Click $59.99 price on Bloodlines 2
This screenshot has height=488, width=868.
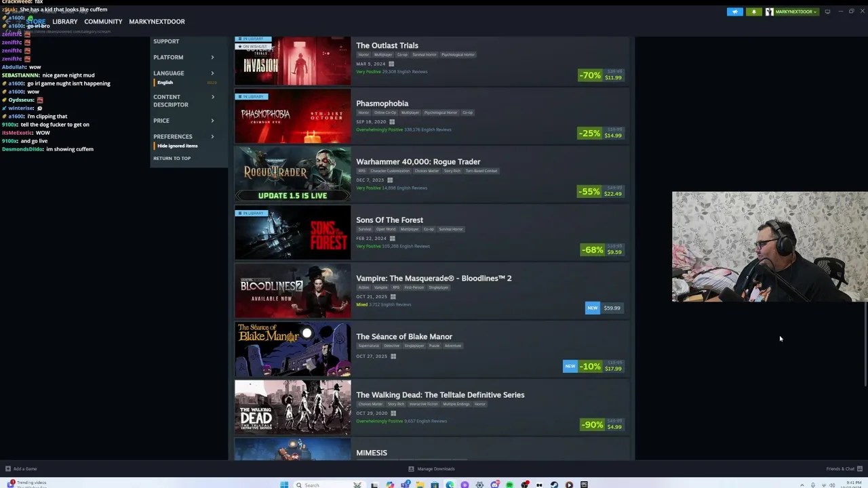tap(612, 308)
